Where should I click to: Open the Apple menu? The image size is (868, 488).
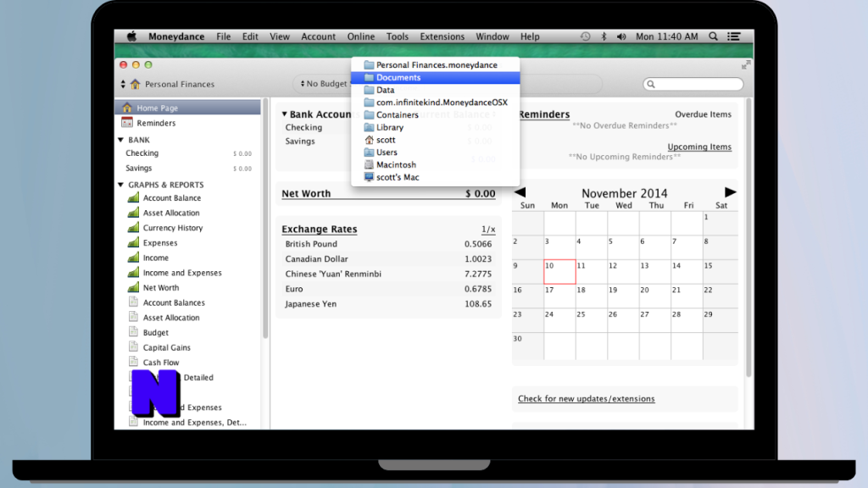coord(131,36)
